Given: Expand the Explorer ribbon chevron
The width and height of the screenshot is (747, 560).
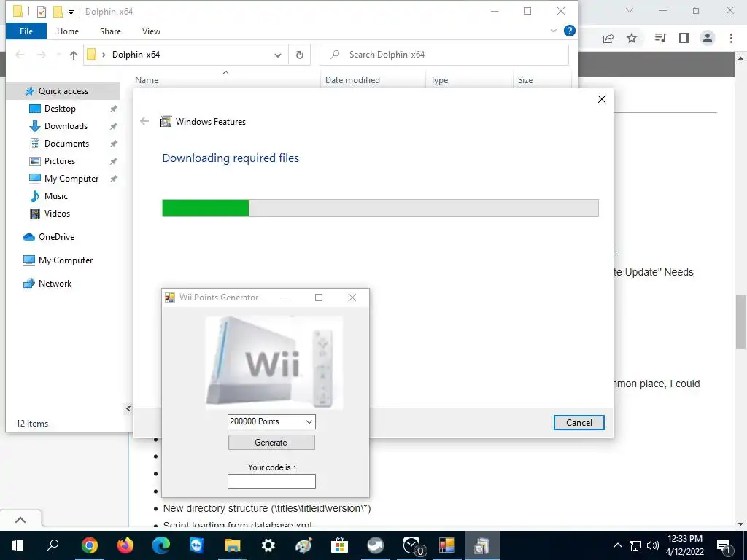Looking at the screenshot, I should point(554,31).
